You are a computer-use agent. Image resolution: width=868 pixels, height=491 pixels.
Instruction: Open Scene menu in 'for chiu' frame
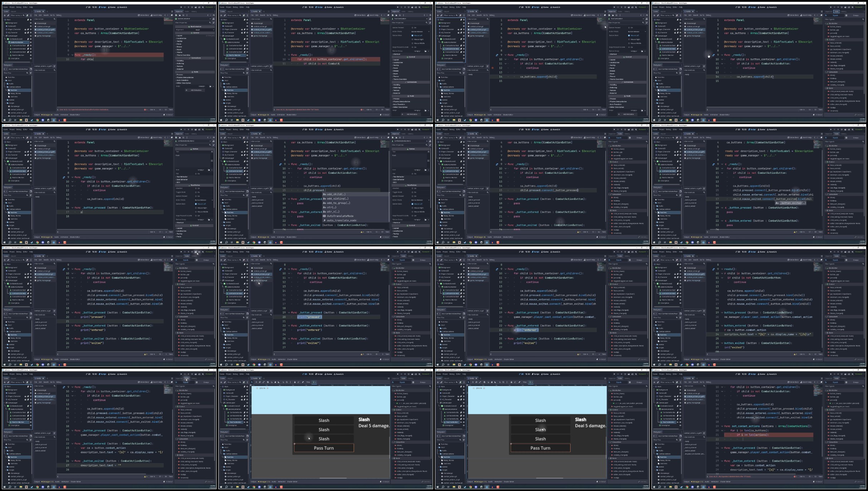(x=5, y=7)
